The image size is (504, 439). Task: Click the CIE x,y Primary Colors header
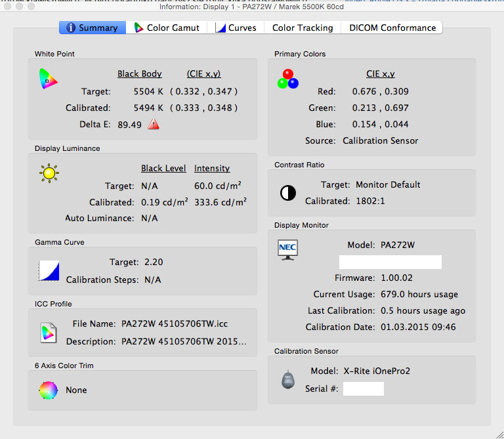380,73
